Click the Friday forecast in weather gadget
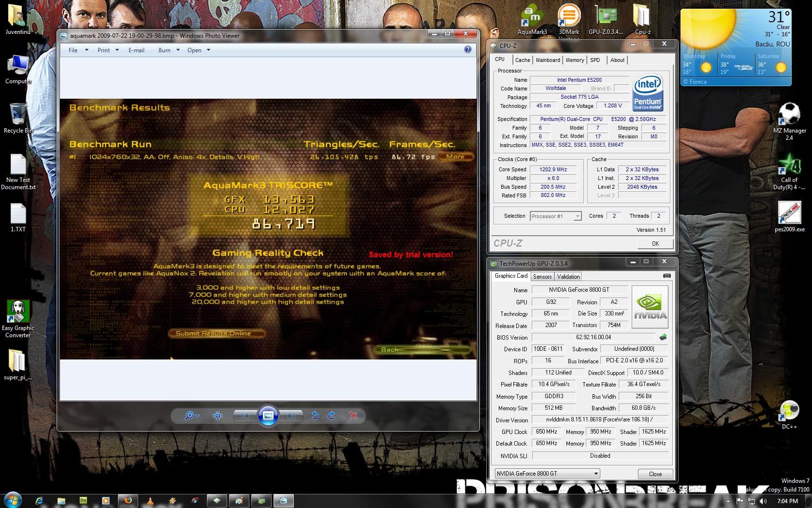 (x=736, y=64)
